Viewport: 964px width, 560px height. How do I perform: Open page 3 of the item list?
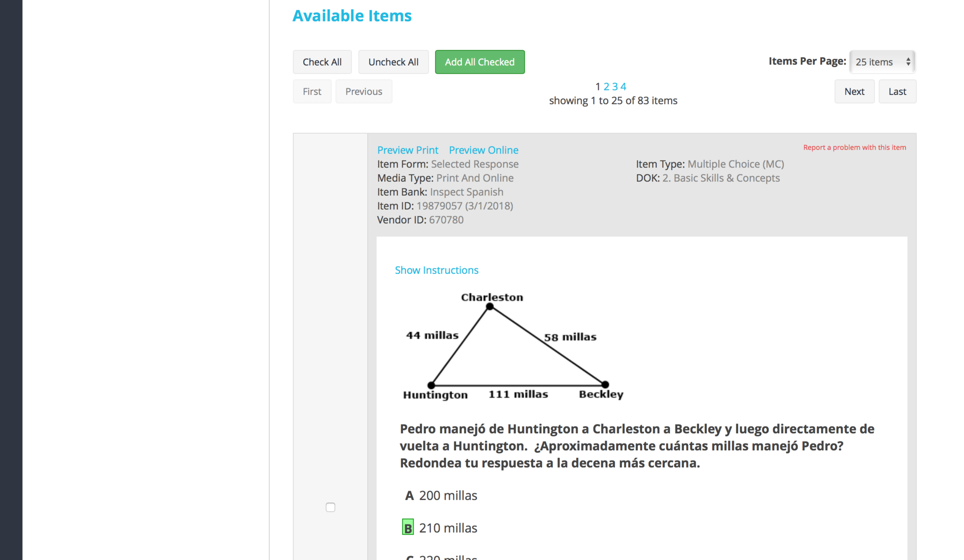point(615,87)
